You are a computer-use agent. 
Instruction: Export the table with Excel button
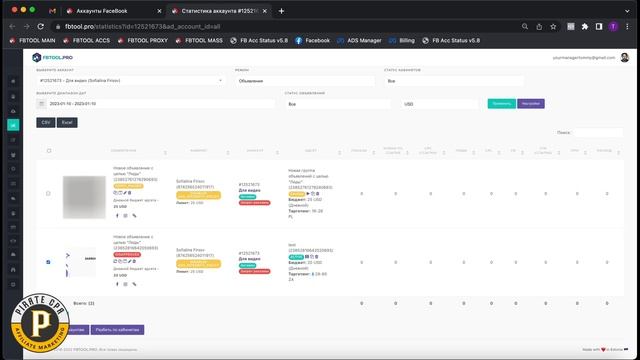(67, 122)
